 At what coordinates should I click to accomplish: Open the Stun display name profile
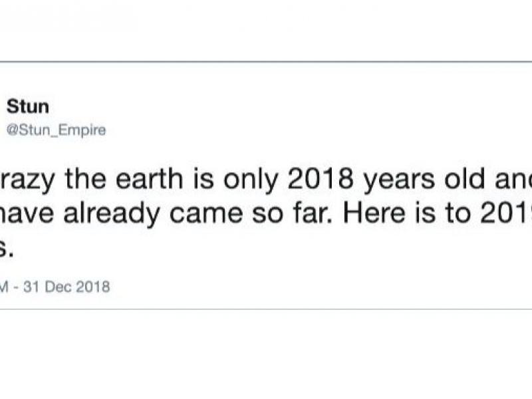[27, 106]
